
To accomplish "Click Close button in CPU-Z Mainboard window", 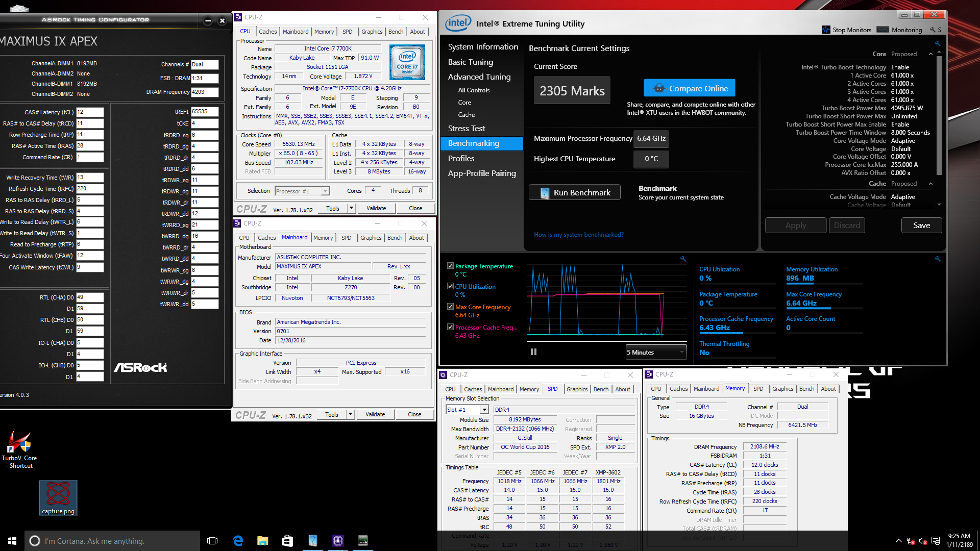I will tap(414, 414).
